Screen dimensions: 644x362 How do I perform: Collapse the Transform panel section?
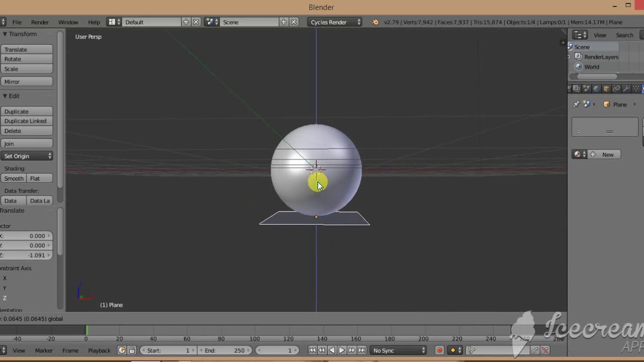(20, 34)
